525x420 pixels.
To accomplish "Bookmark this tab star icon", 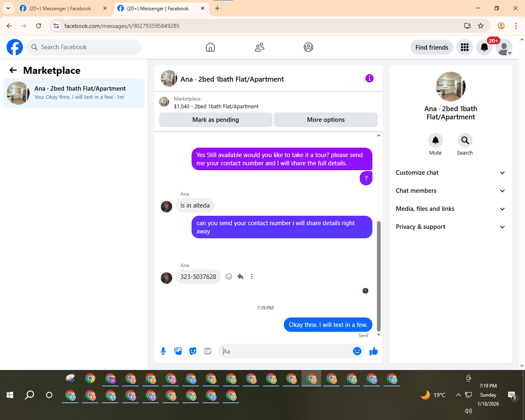I will point(481,26).
